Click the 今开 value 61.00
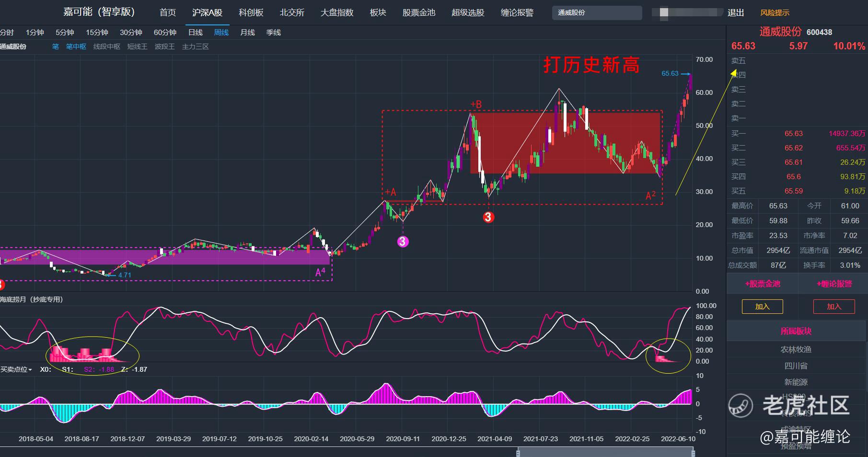868x457 pixels. [x=850, y=206]
